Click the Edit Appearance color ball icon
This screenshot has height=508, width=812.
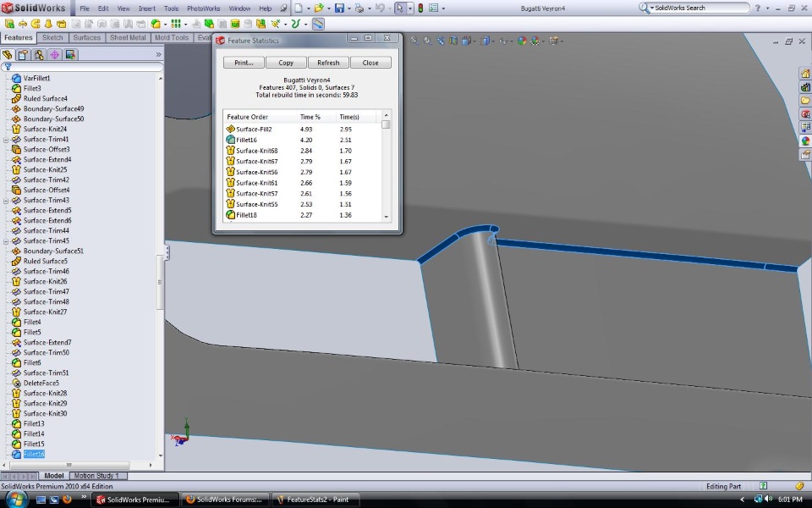click(x=522, y=41)
